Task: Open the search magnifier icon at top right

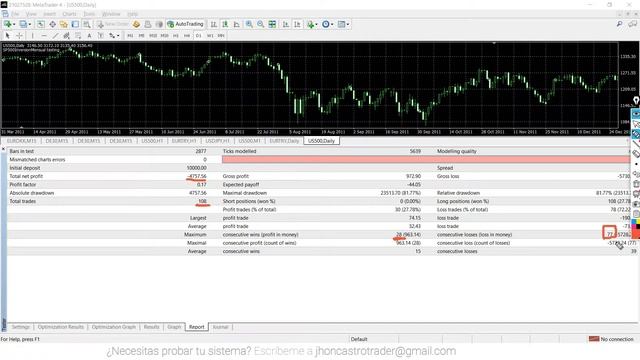Action: point(620,24)
